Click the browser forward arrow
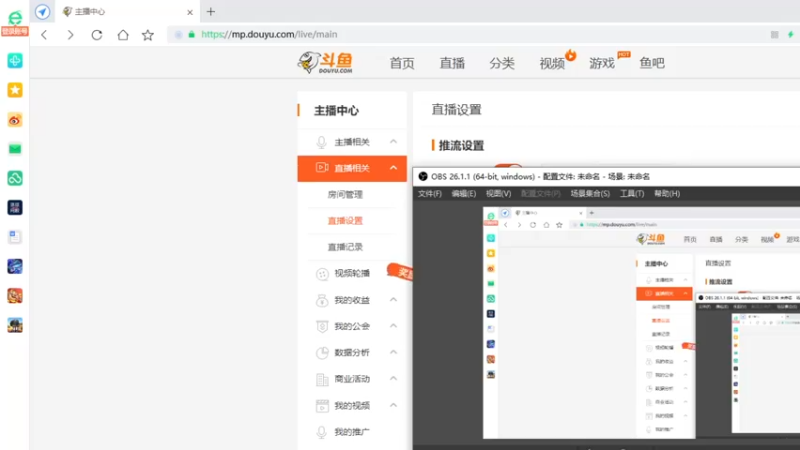800x450 pixels. pyautogui.click(x=70, y=35)
